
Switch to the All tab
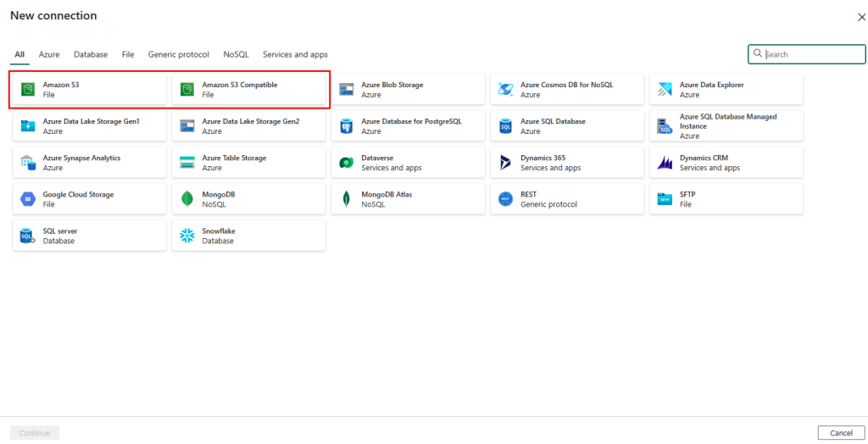19,54
